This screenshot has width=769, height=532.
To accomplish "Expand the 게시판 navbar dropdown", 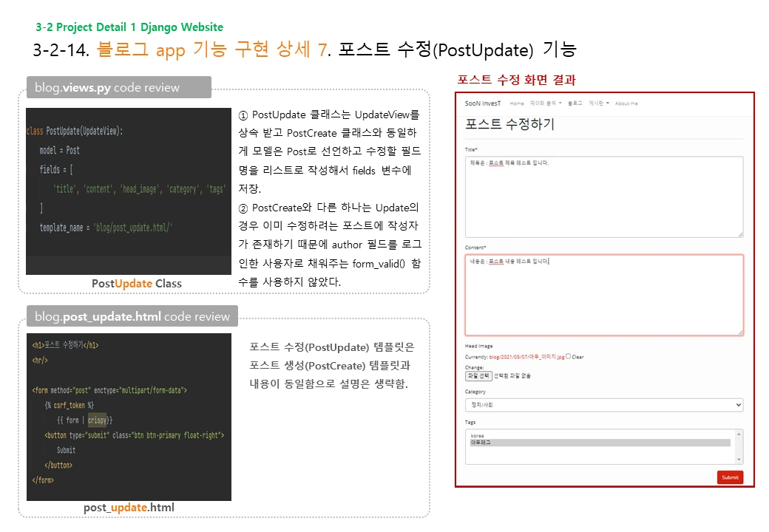I will 599,103.
